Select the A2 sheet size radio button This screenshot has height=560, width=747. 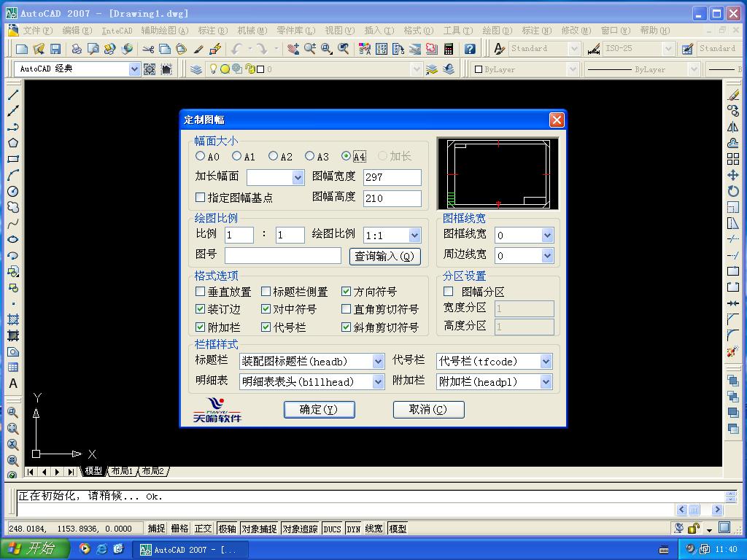(273, 156)
